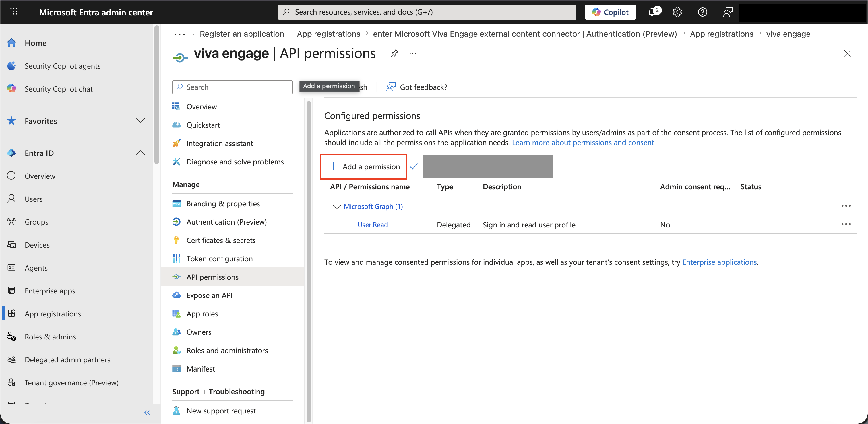
Task: Click the resource menu Search field
Action: coord(232,87)
